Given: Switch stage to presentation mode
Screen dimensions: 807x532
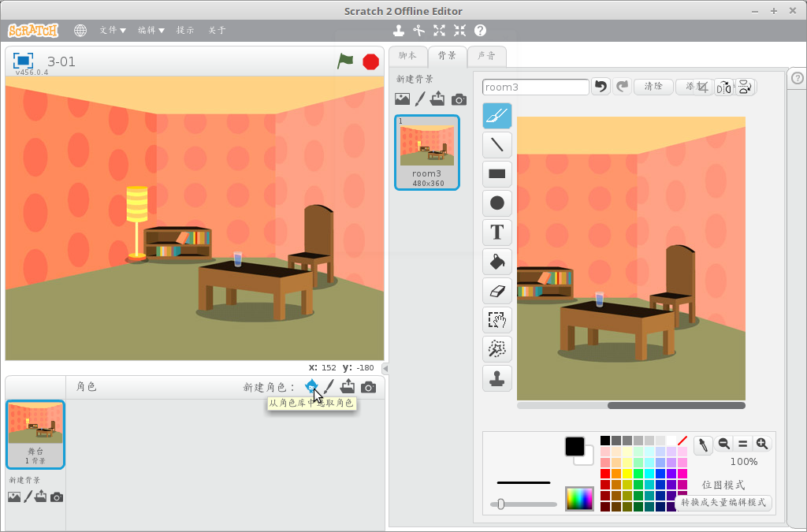Looking at the screenshot, I should click(x=23, y=61).
